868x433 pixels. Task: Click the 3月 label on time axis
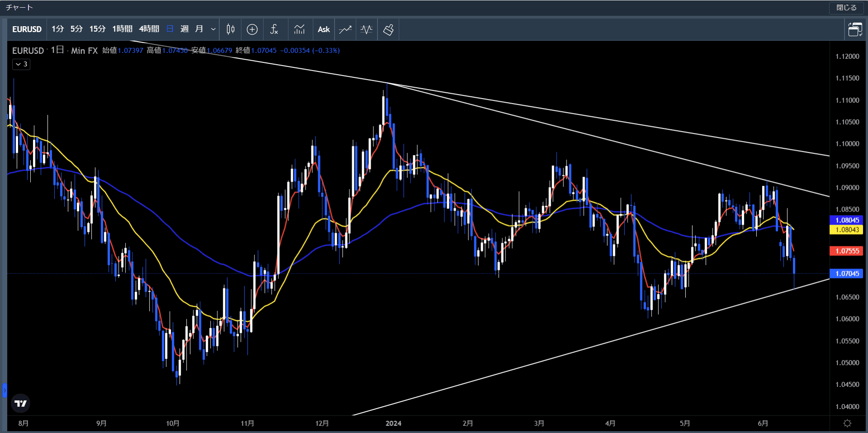(x=539, y=423)
